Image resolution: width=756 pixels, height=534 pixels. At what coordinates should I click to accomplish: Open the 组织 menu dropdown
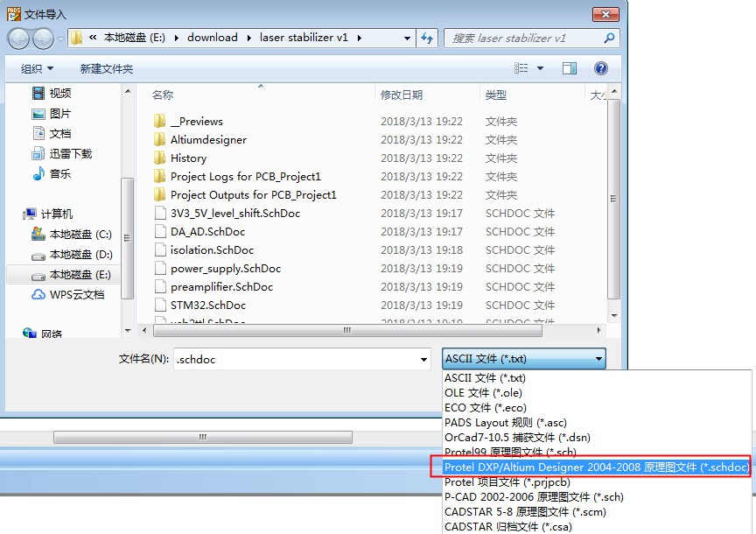[x=37, y=68]
